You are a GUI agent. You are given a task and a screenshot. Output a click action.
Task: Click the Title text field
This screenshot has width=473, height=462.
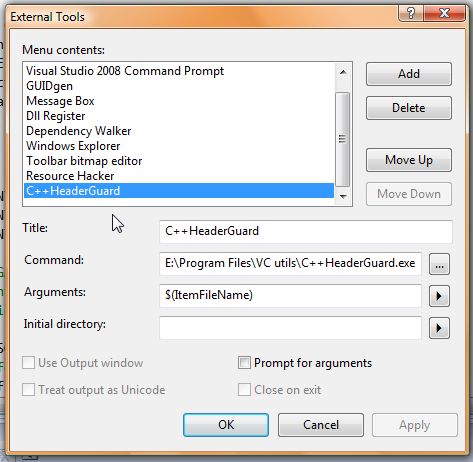coord(306,231)
